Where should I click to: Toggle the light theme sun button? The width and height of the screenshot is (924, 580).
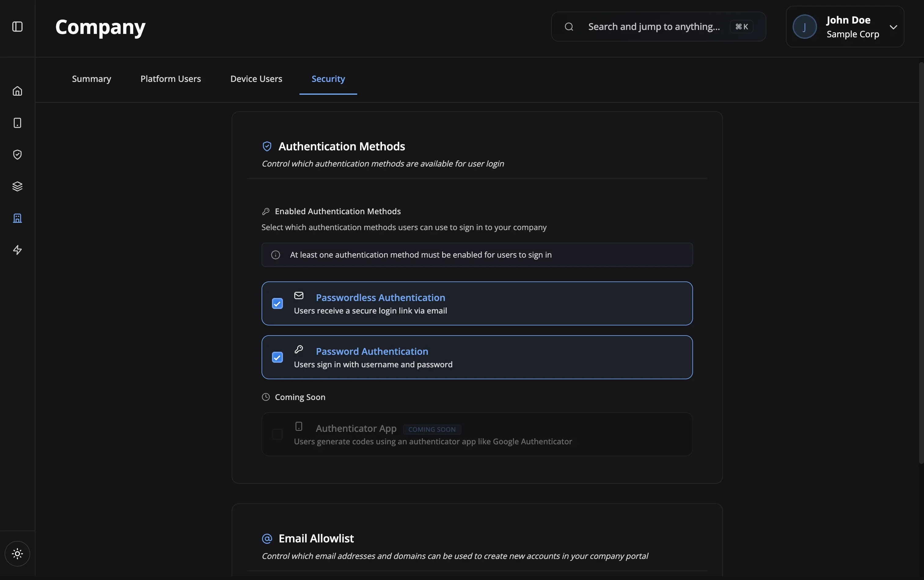(17, 553)
